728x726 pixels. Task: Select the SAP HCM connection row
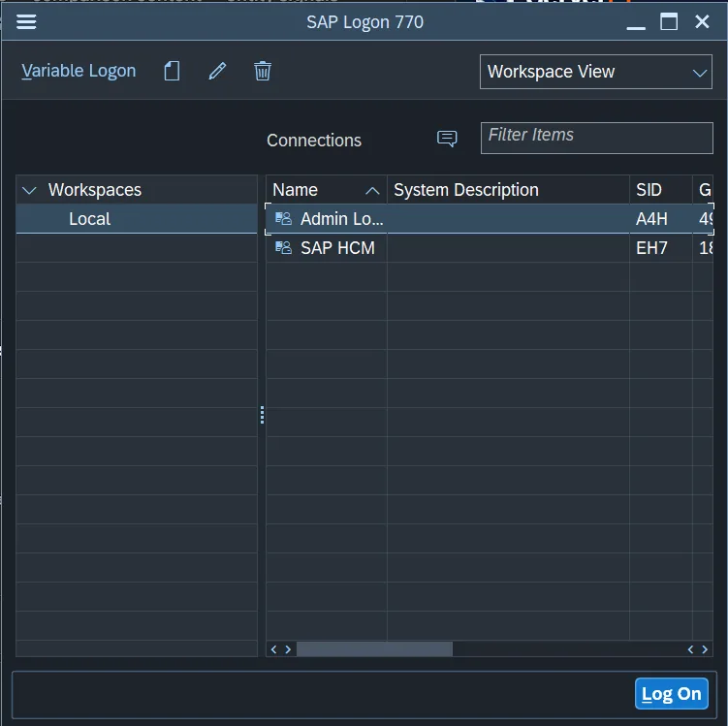point(490,248)
